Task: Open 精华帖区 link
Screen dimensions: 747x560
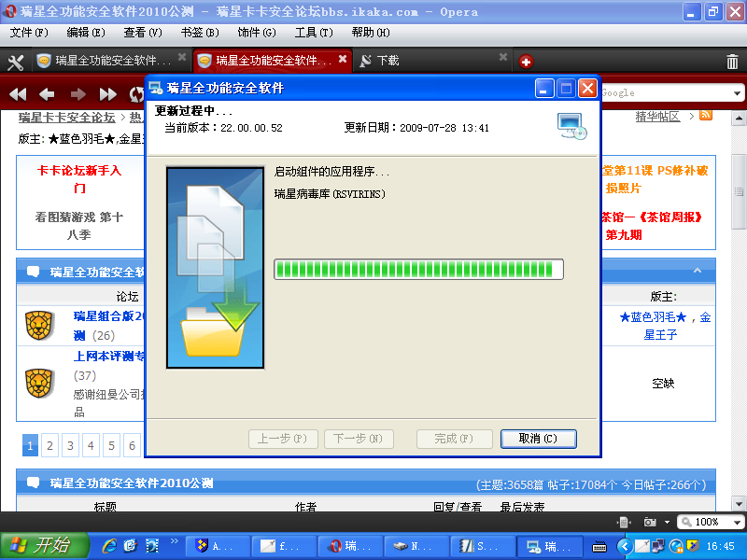Action: click(657, 116)
